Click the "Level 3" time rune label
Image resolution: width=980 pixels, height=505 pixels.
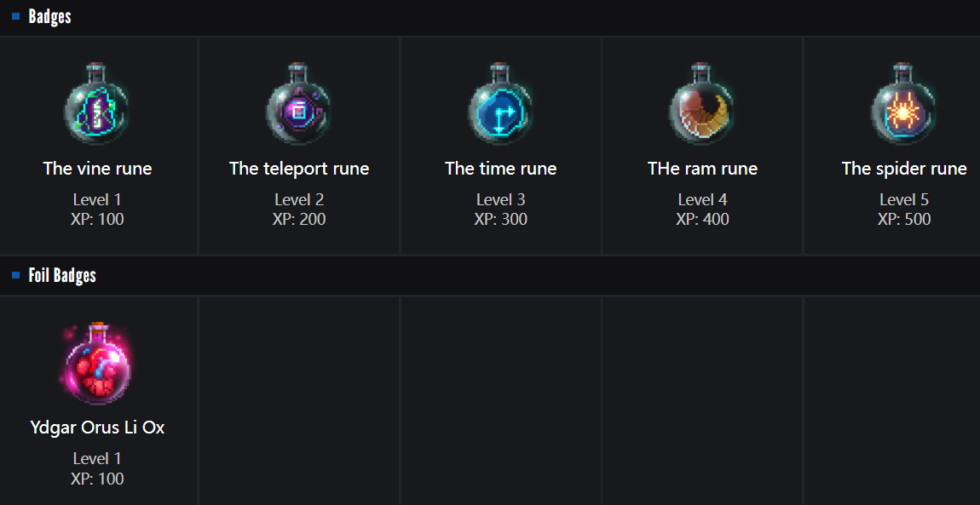(x=500, y=200)
